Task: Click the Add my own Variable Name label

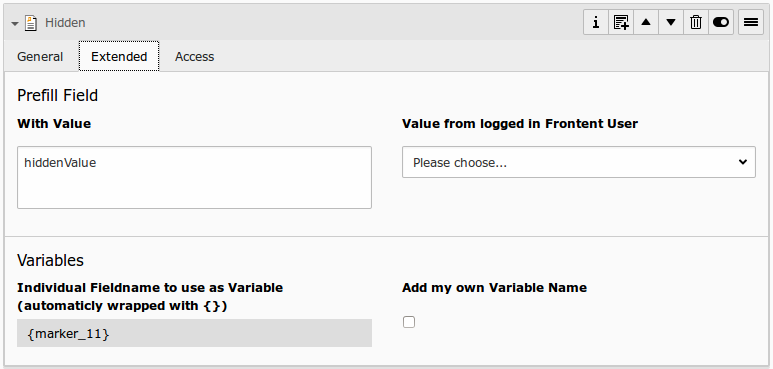Action: tap(494, 288)
